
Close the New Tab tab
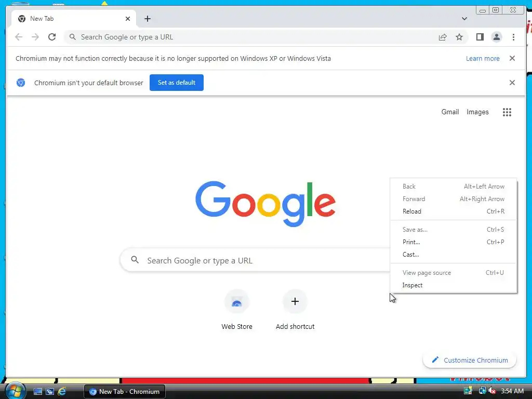128,19
